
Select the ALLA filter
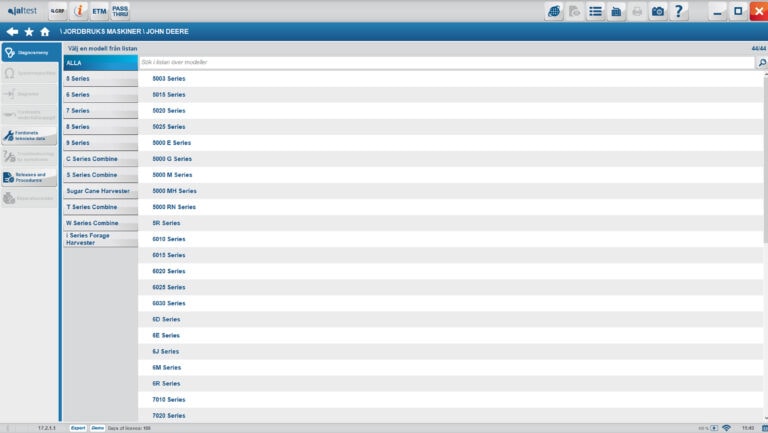[100, 63]
